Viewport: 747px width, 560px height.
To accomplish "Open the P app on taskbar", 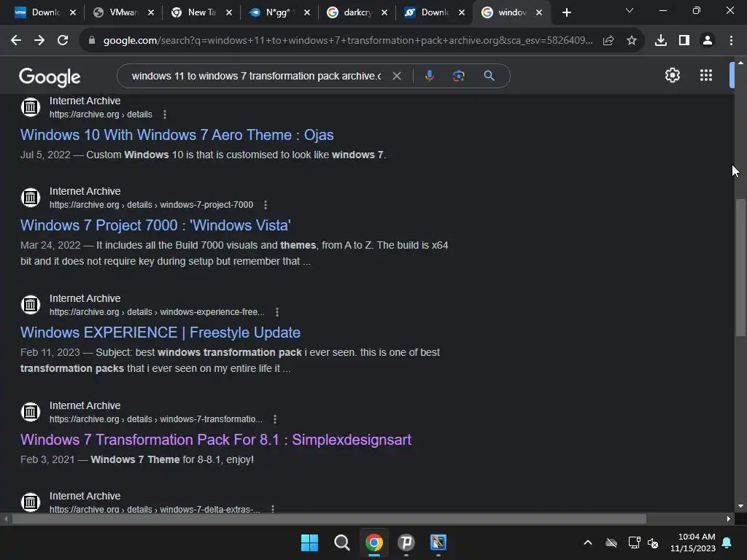I will (406, 542).
